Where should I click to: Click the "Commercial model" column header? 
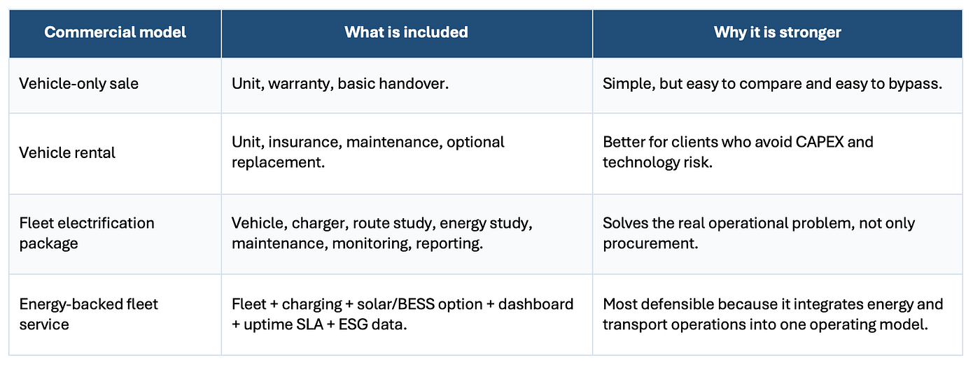point(115,32)
